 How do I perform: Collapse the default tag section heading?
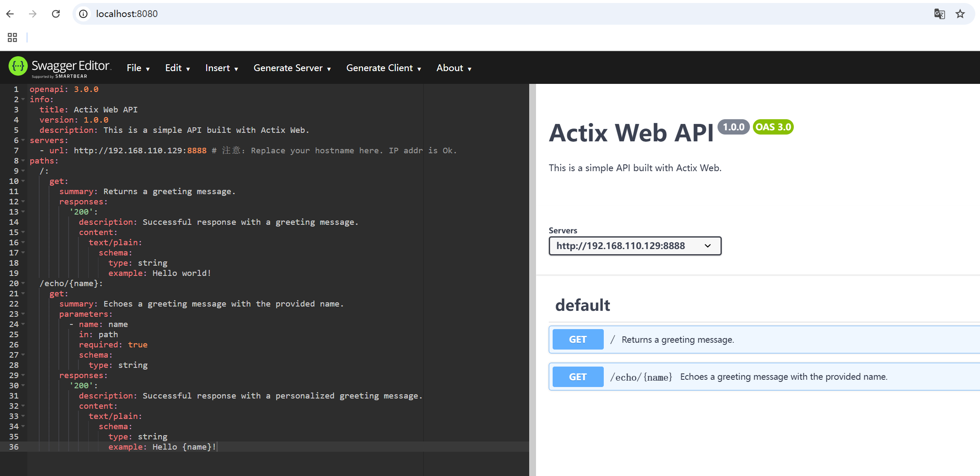pos(582,305)
